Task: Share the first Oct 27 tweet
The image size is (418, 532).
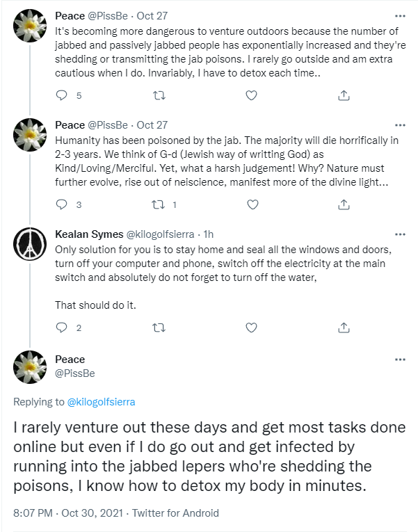Action: pos(344,95)
